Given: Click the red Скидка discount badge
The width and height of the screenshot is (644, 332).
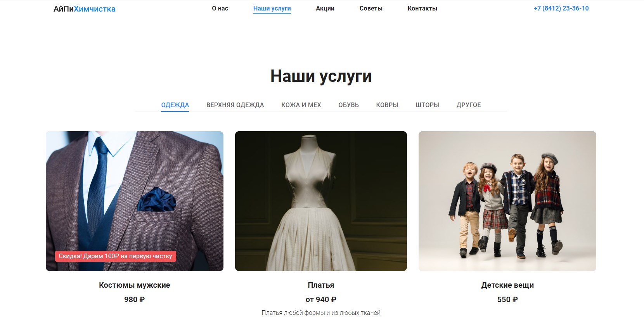Looking at the screenshot, I should [116, 256].
